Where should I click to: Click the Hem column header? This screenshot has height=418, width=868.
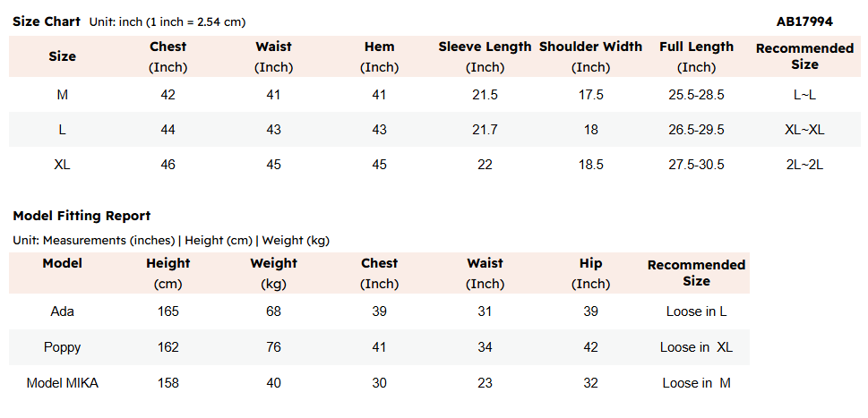pos(379,47)
